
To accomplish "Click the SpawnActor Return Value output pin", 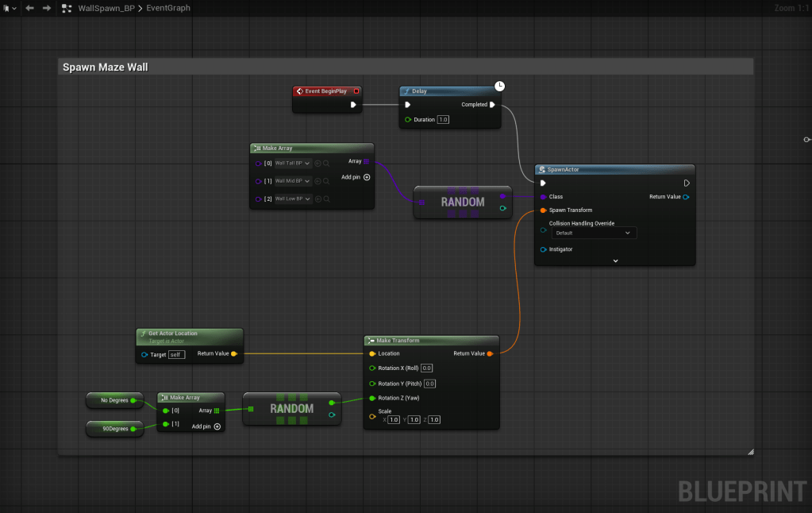I will 686,197.
